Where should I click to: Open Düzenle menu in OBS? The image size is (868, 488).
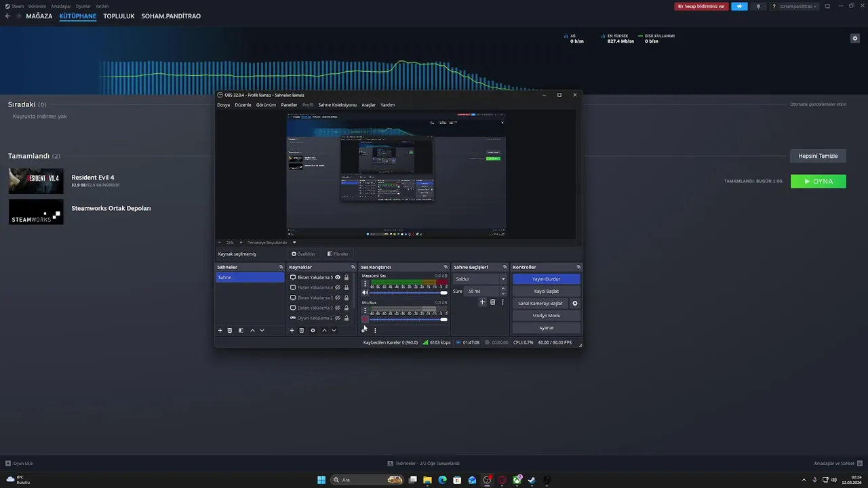pyautogui.click(x=243, y=105)
